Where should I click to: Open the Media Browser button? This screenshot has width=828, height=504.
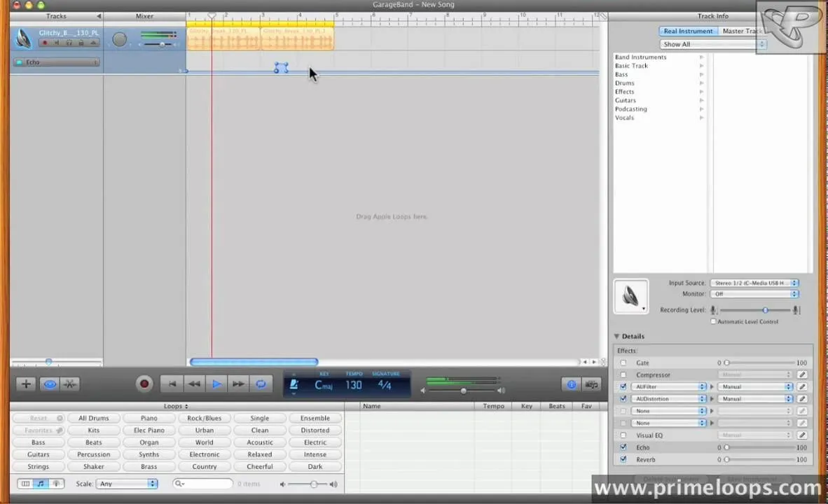pyautogui.click(x=591, y=384)
